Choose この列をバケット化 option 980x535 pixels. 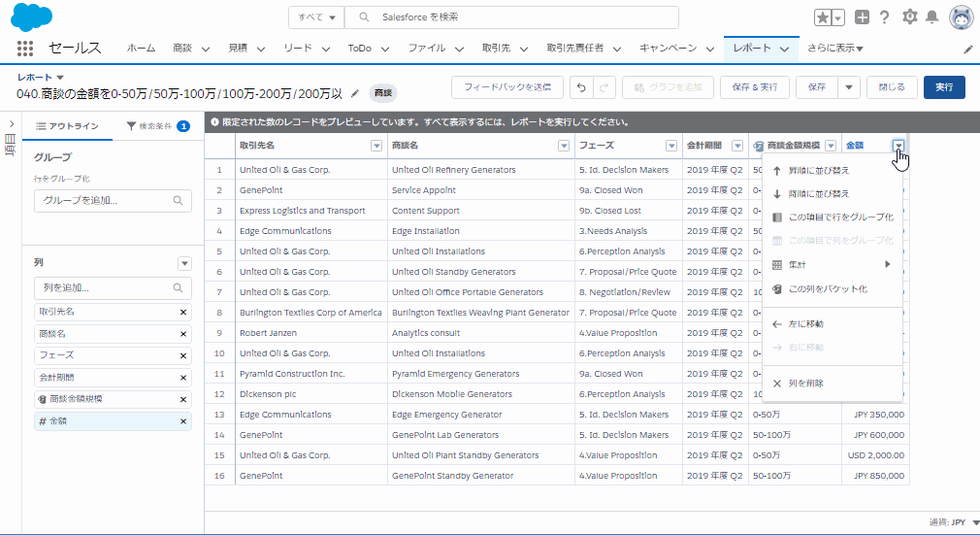833,289
